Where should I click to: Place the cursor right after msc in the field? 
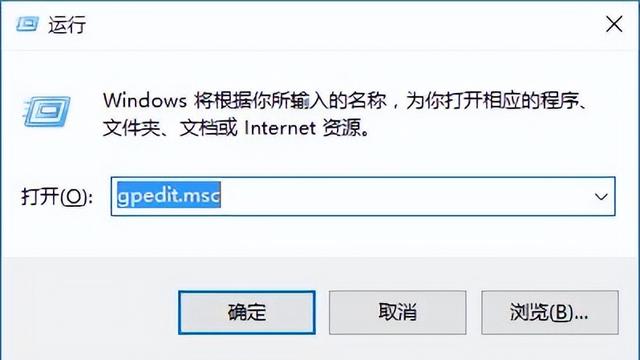point(221,195)
